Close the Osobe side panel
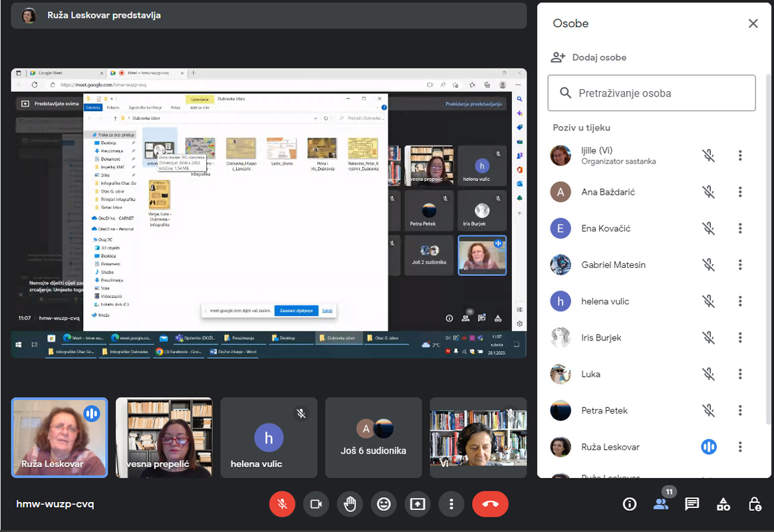774x532 pixels. click(x=753, y=24)
